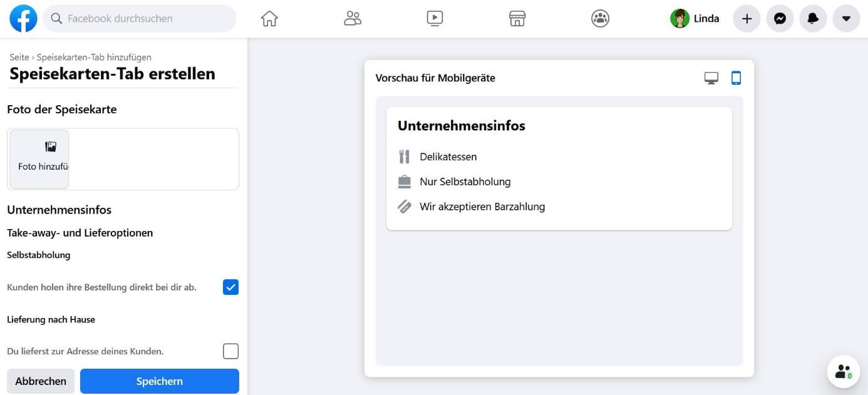Viewport: 868px width, 395px height.
Task: Click the Delikatessen text in preview
Action: (448, 156)
